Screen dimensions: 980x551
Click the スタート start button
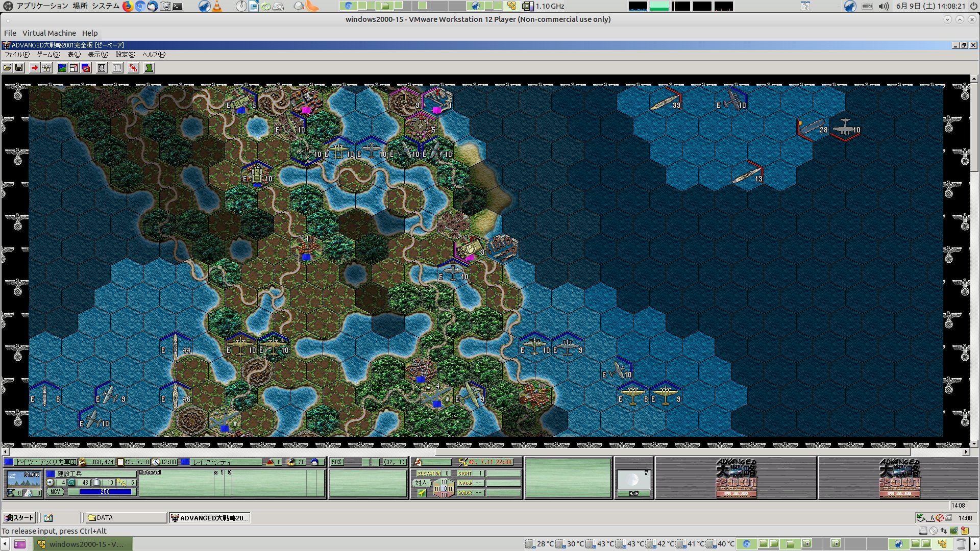tap(19, 518)
